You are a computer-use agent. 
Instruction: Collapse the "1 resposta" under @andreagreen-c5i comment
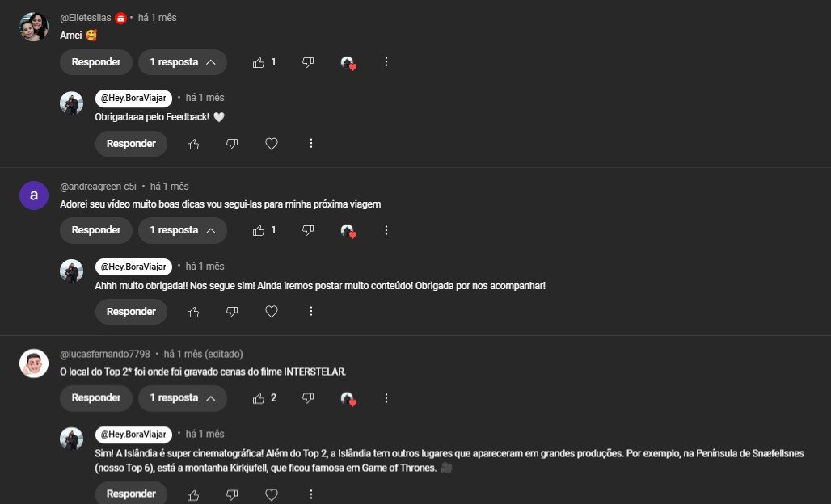[183, 230]
